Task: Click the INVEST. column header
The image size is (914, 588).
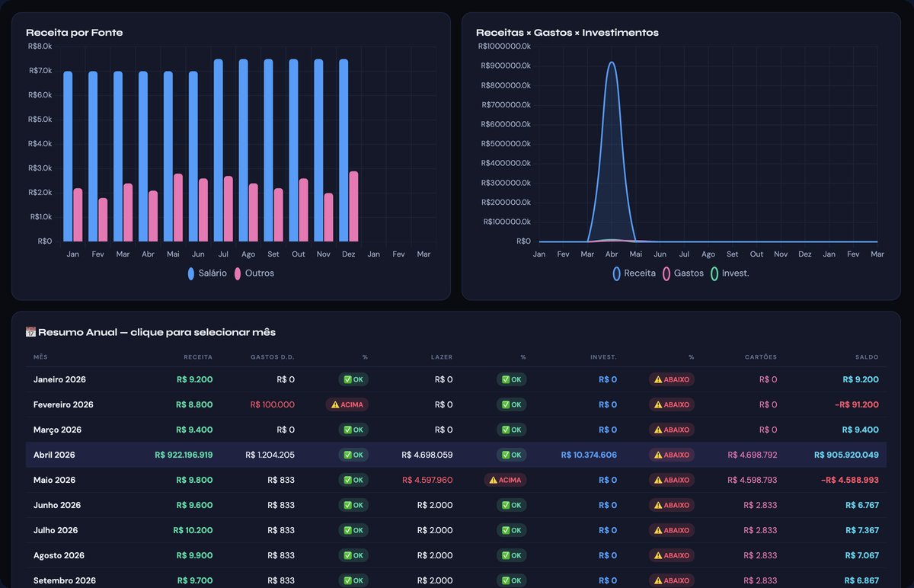Action: pos(604,356)
